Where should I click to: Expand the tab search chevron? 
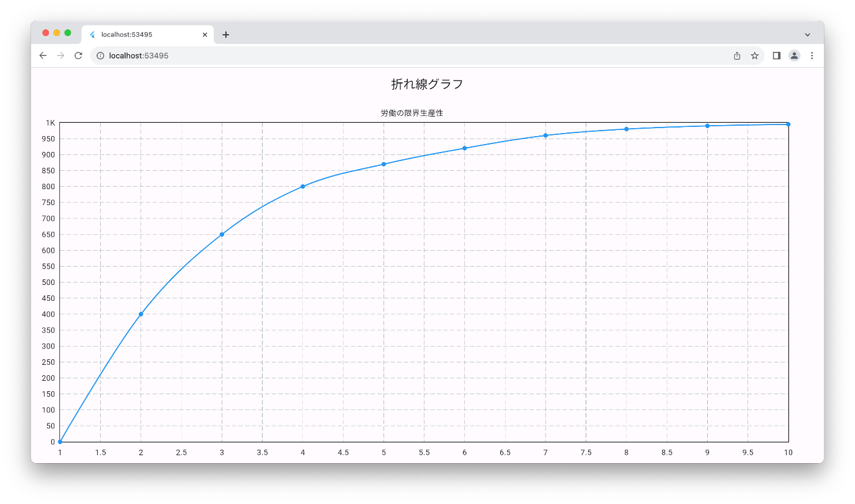(x=807, y=35)
